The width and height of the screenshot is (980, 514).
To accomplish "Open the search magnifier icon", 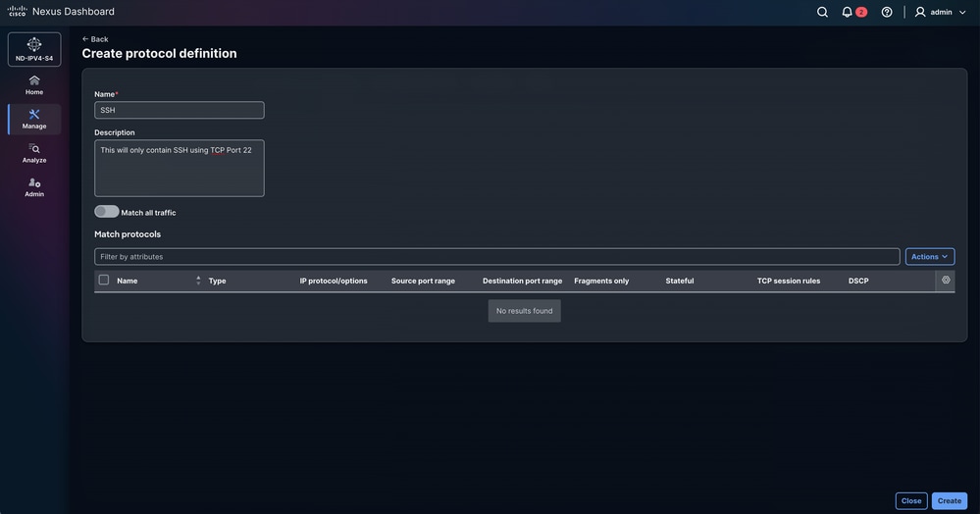I will (822, 12).
